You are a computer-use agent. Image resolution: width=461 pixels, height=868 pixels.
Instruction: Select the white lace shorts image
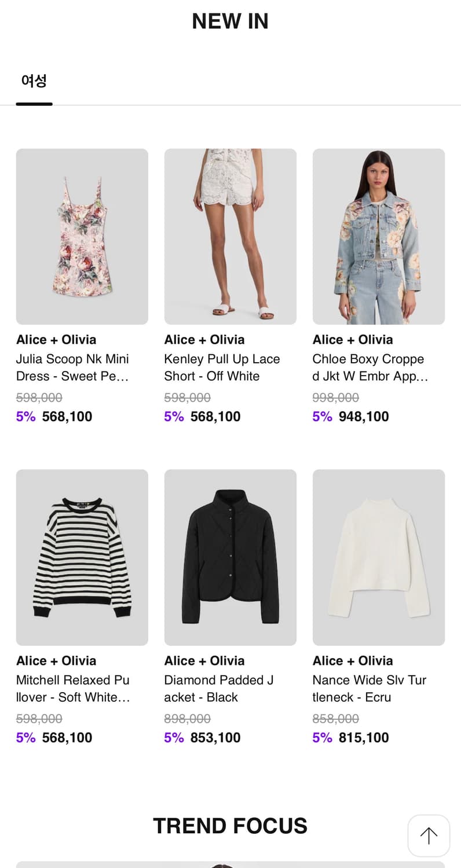230,236
